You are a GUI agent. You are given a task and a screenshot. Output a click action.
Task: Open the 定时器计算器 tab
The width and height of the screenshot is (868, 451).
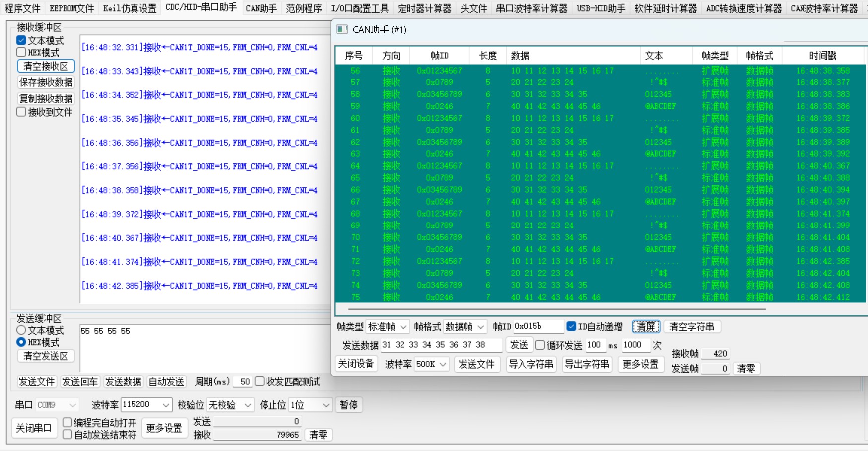424,8
